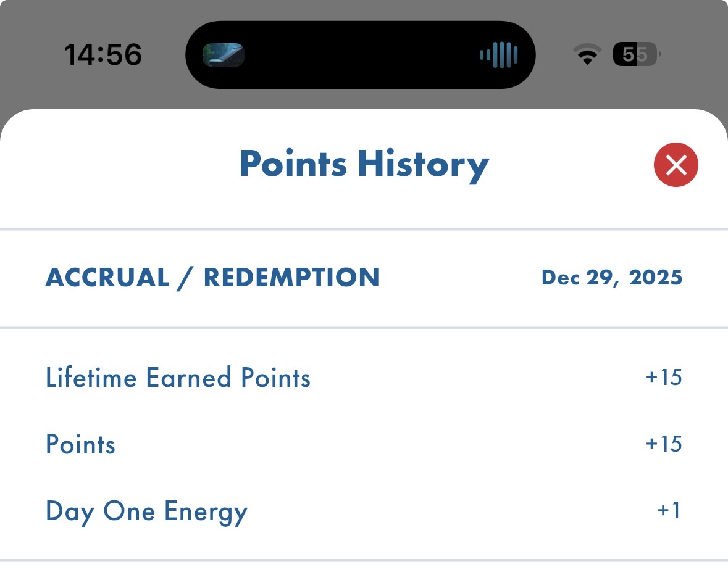Tap the battery level indicator

(x=636, y=55)
